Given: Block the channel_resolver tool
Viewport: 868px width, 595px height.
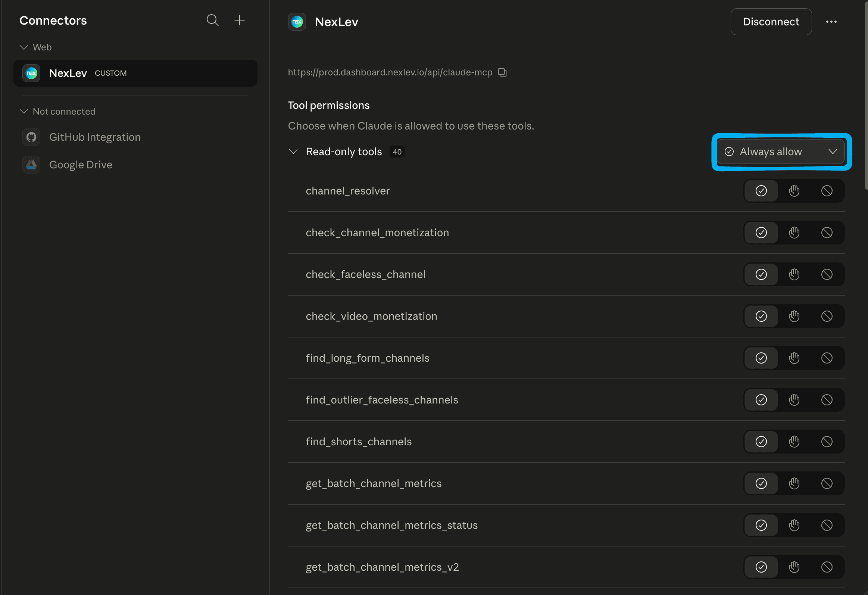Looking at the screenshot, I should tap(827, 191).
